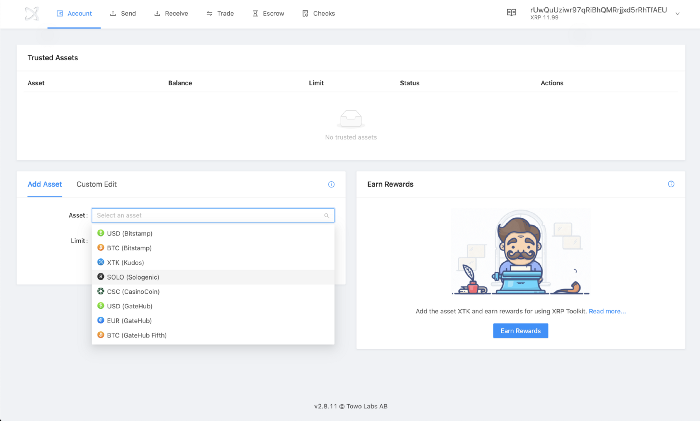700x421 pixels.
Task: Open the Escrow section
Action: click(x=270, y=14)
